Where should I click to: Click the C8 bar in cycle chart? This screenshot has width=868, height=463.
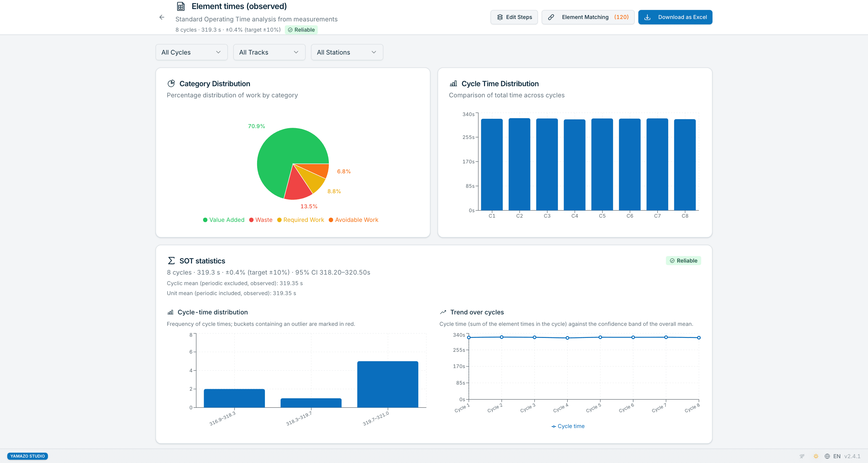[x=685, y=165]
